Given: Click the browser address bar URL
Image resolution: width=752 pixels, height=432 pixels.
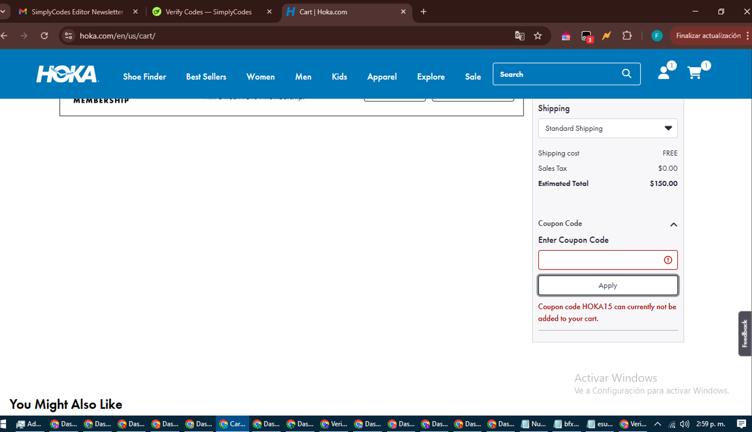Looking at the screenshot, I should coord(117,35).
